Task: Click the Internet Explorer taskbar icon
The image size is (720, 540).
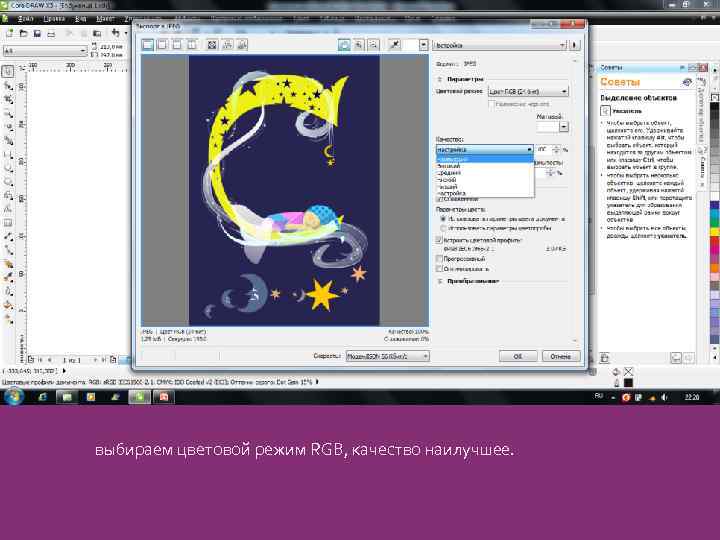Action: point(43,397)
